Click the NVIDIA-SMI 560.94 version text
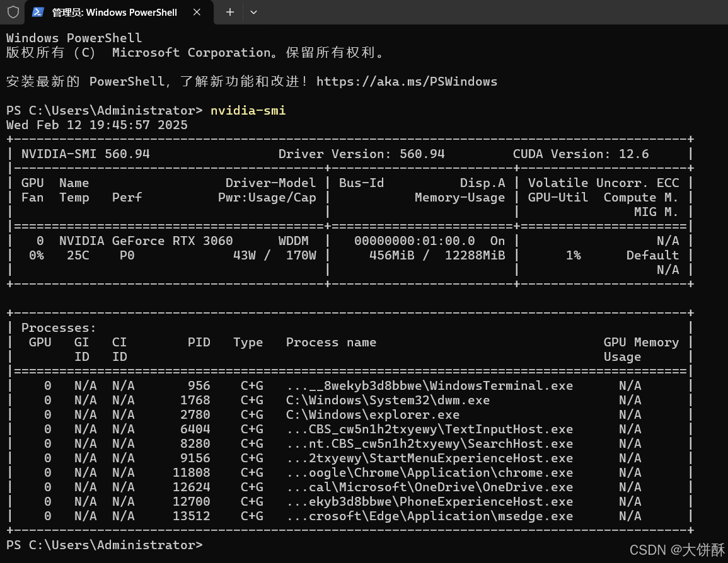 click(x=86, y=154)
